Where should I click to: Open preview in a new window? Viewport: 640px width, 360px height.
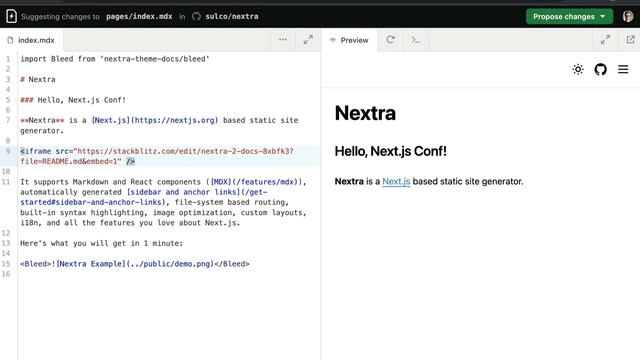631,40
